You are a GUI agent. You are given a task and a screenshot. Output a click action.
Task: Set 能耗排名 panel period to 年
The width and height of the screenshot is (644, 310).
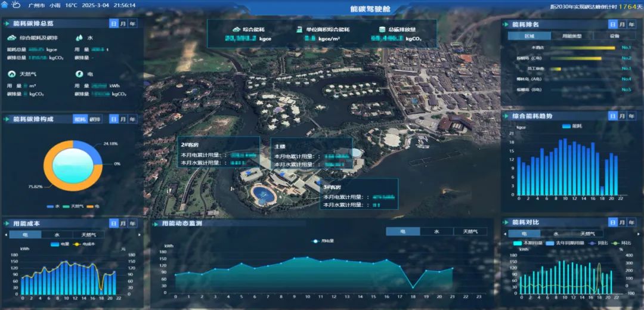[x=631, y=24]
